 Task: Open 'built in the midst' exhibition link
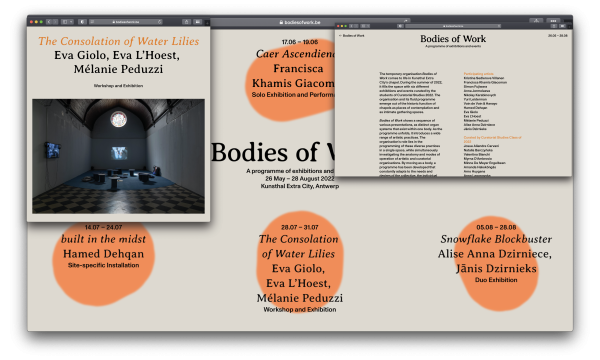pyautogui.click(x=103, y=239)
